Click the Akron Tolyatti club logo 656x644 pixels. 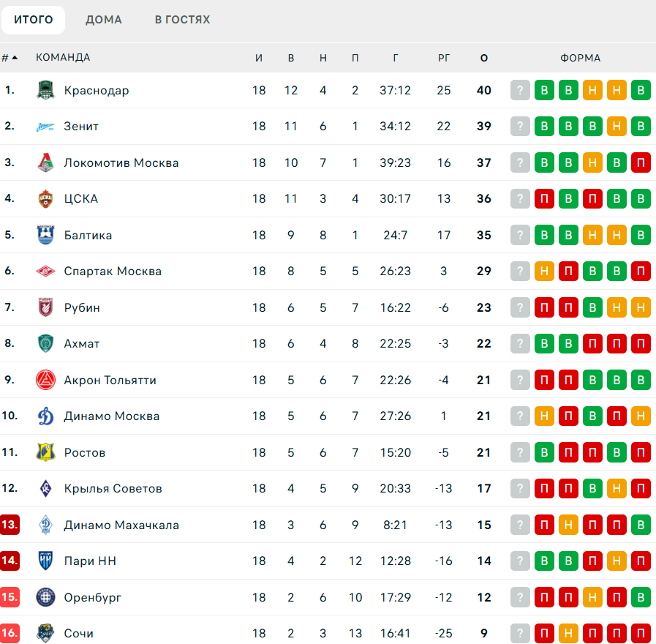[45, 380]
